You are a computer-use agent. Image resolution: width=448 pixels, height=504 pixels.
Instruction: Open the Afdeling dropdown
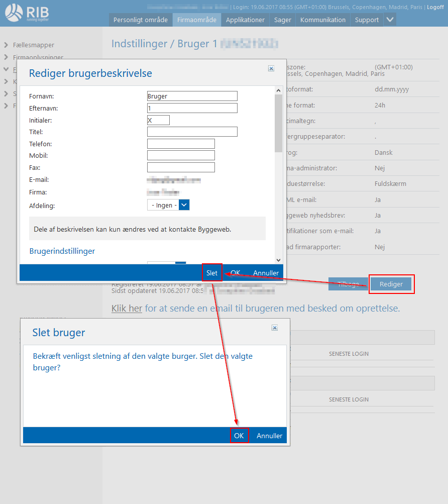(x=184, y=205)
